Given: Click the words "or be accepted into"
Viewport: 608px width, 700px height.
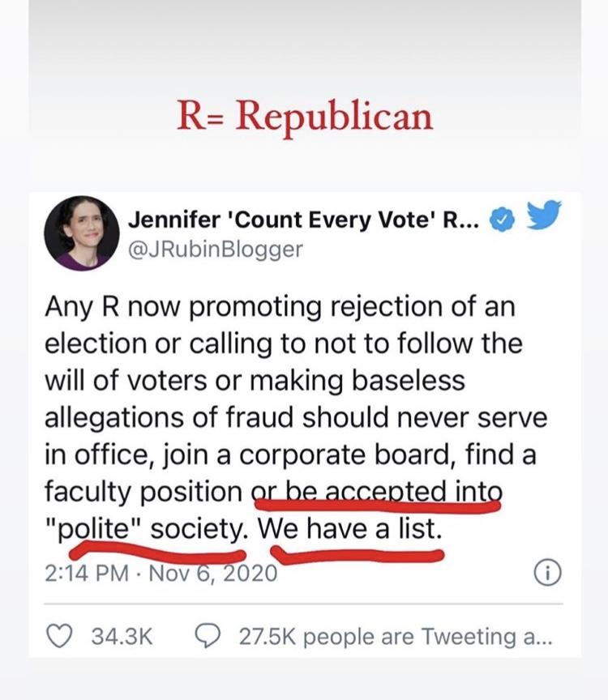Looking at the screenshot, I should 379,492.
